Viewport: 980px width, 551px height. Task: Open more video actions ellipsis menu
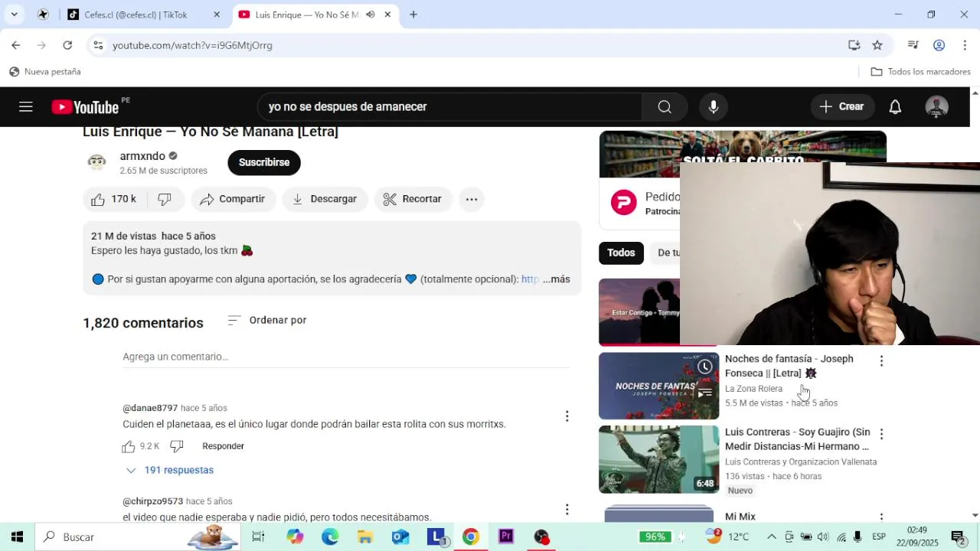pyautogui.click(x=472, y=199)
